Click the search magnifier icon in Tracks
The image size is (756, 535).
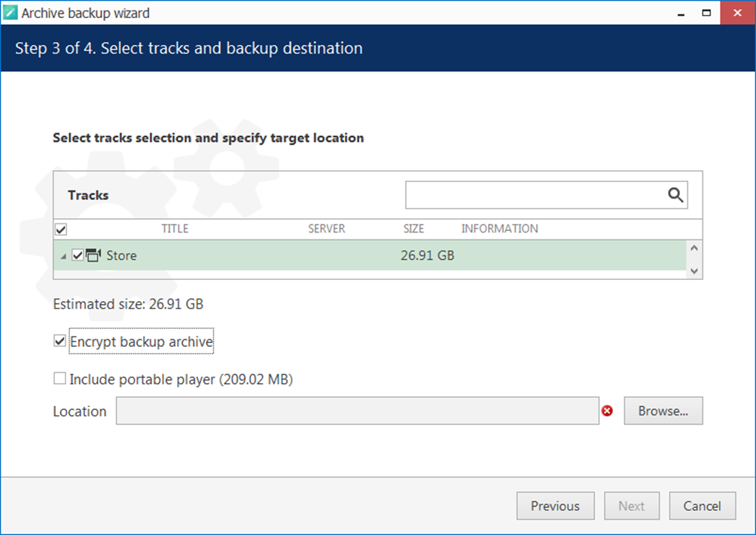pyautogui.click(x=675, y=196)
